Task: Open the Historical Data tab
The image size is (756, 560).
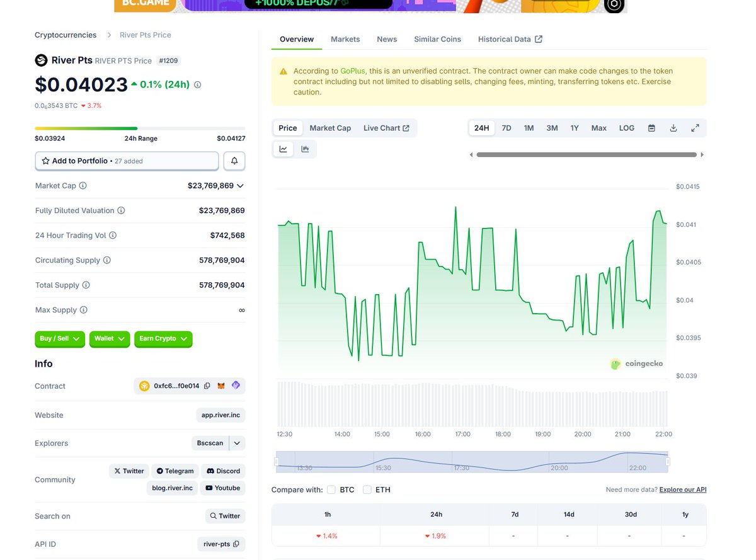Action: [x=510, y=39]
